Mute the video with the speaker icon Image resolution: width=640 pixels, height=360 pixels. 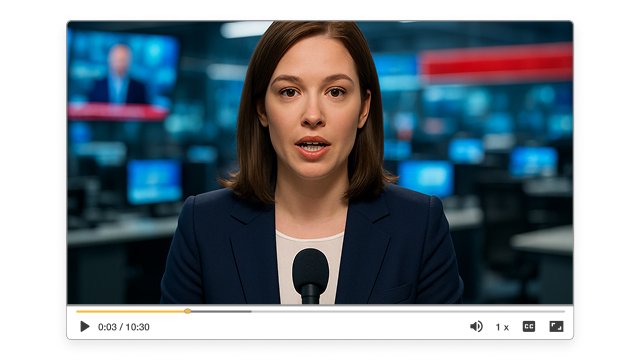[476, 327]
